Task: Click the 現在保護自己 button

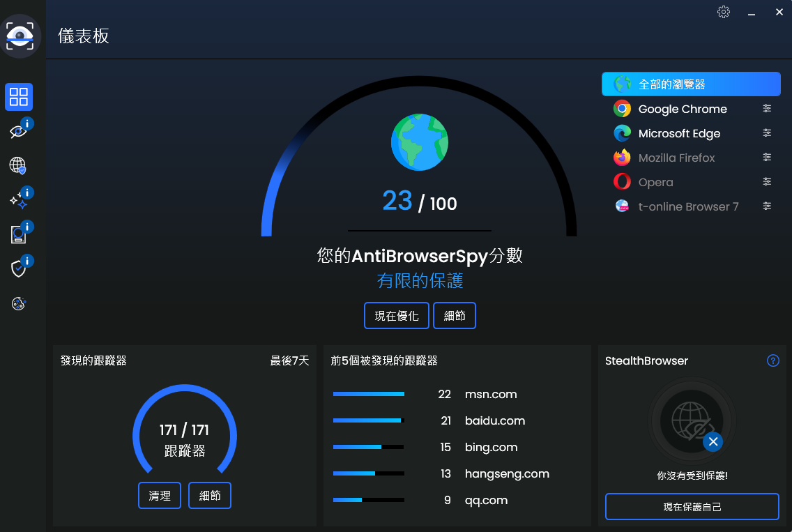Action: pyautogui.click(x=692, y=507)
